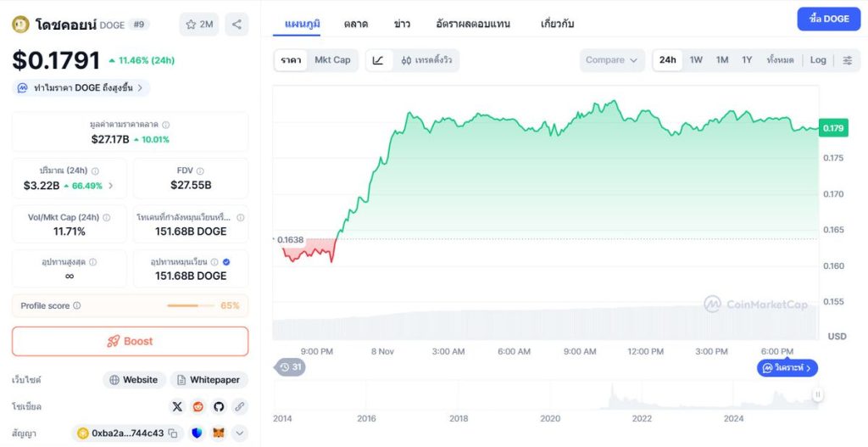Open chart settings sliders icon
The image size is (868, 447).
tap(847, 60)
